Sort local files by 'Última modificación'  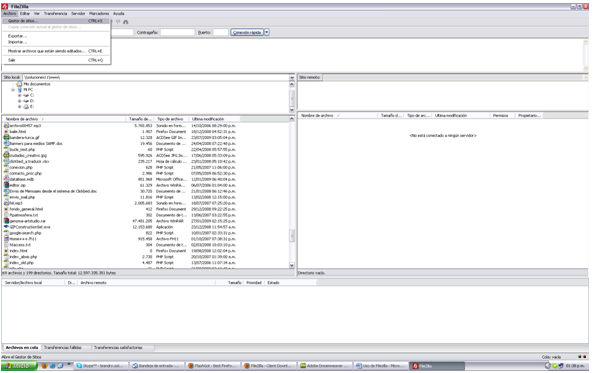point(214,119)
